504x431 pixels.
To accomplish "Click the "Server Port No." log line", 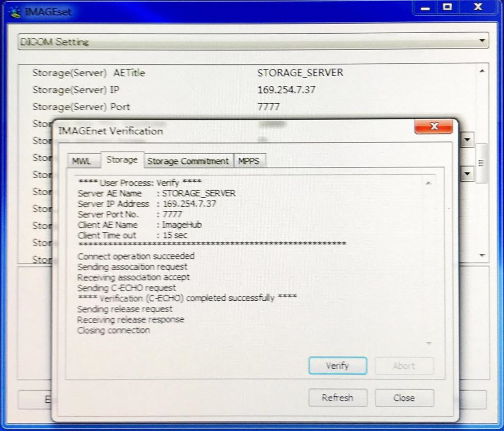I will (130, 214).
